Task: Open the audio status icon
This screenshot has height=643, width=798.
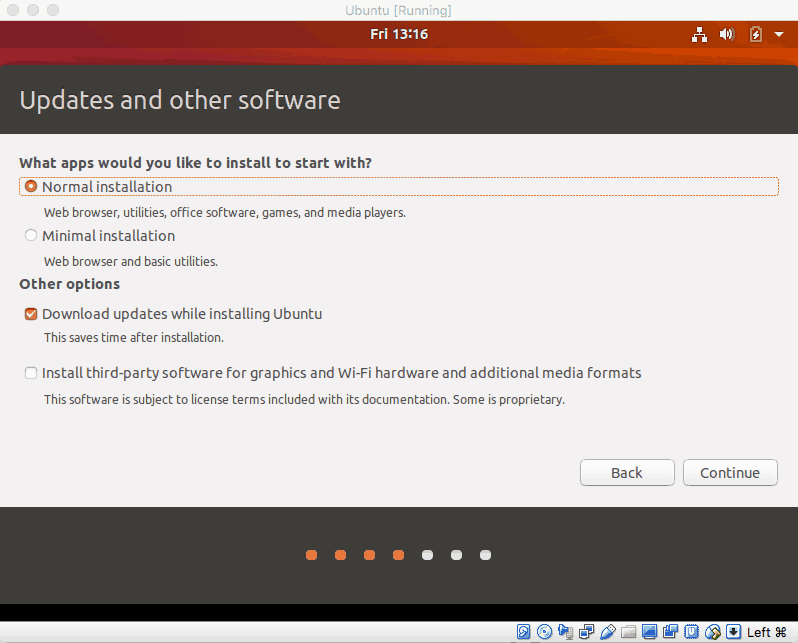Action: point(565,632)
